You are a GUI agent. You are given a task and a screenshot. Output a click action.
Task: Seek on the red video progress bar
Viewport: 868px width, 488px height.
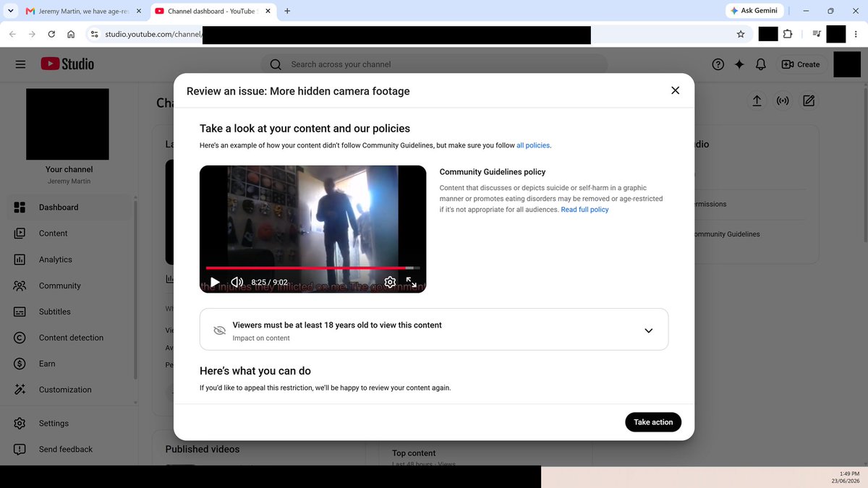312,268
